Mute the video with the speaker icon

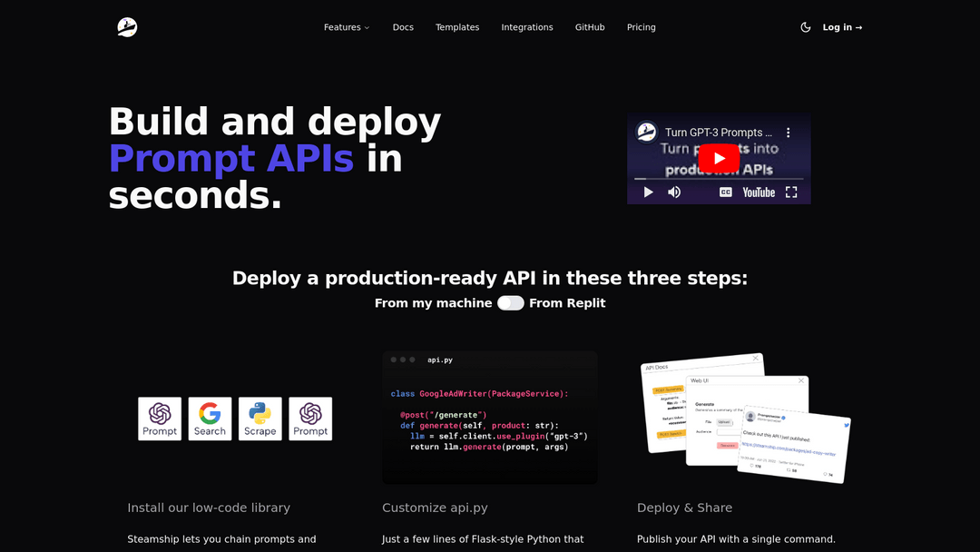click(x=673, y=192)
